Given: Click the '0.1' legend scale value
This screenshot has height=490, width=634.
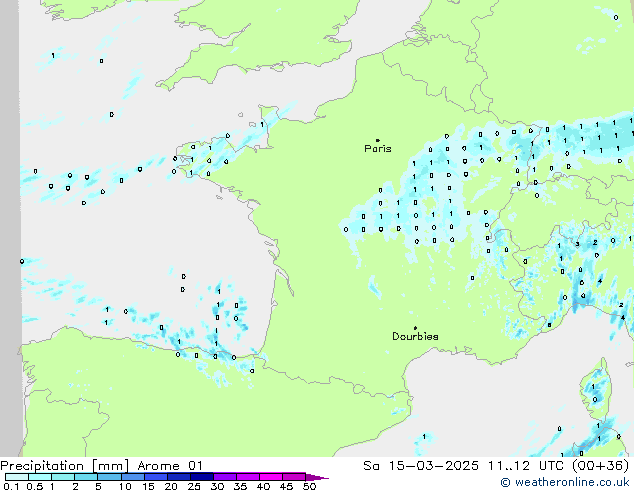Looking at the screenshot, I should [x=11, y=486].
